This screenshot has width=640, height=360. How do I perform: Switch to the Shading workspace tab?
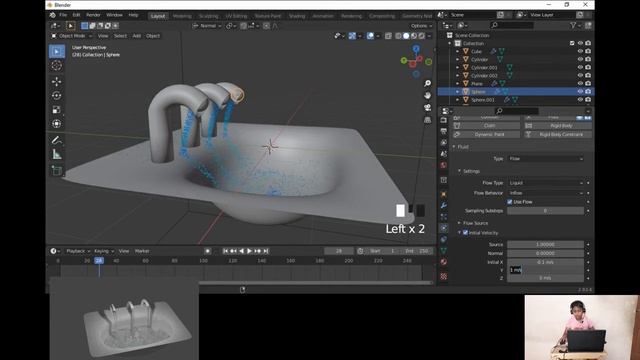297,16
